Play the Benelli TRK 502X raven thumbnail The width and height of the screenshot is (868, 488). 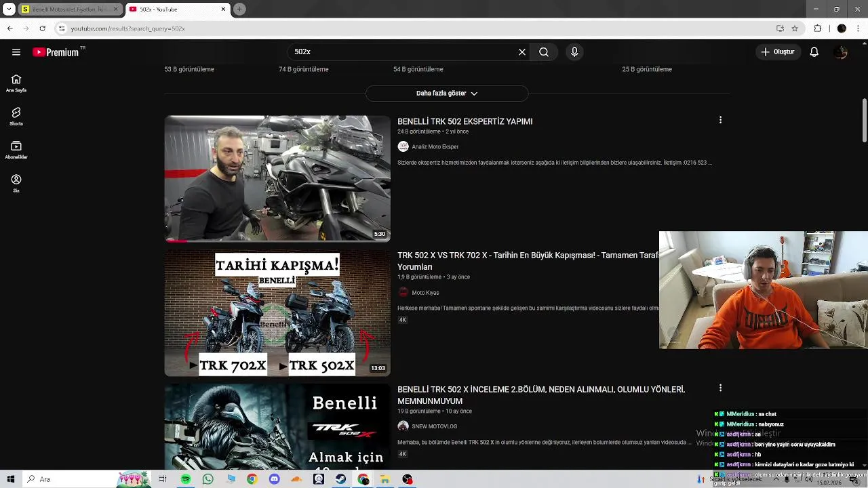tap(277, 426)
